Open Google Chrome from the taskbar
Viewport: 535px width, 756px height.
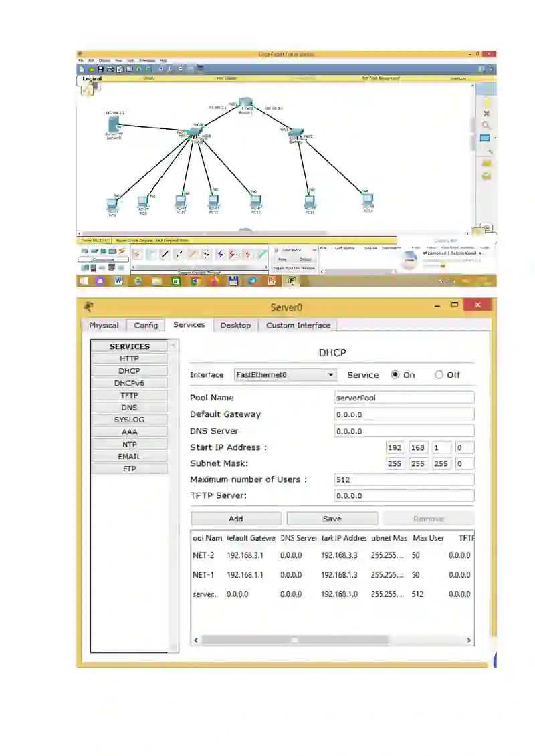tap(195, 281)
